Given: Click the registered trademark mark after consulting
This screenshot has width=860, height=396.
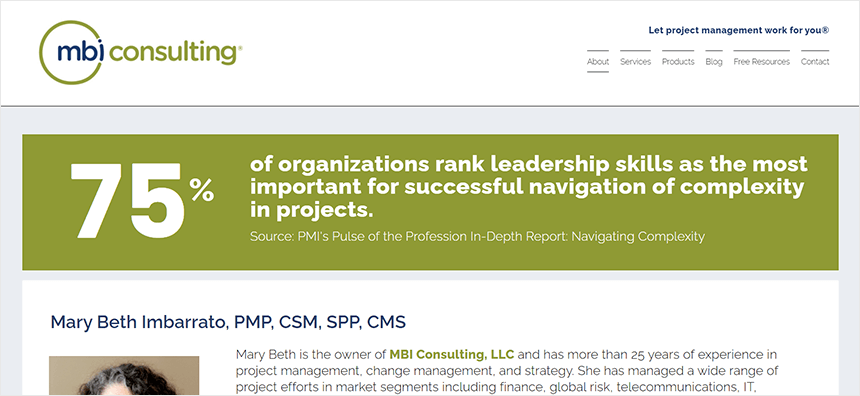Looking at the screenshot, I should [239, 47].
